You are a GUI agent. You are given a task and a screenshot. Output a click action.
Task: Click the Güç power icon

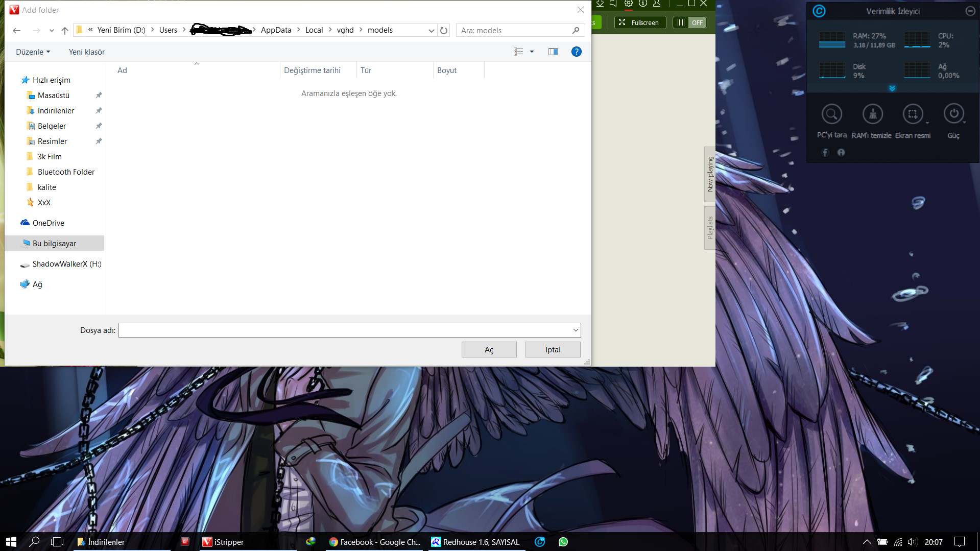click(953, 114)
